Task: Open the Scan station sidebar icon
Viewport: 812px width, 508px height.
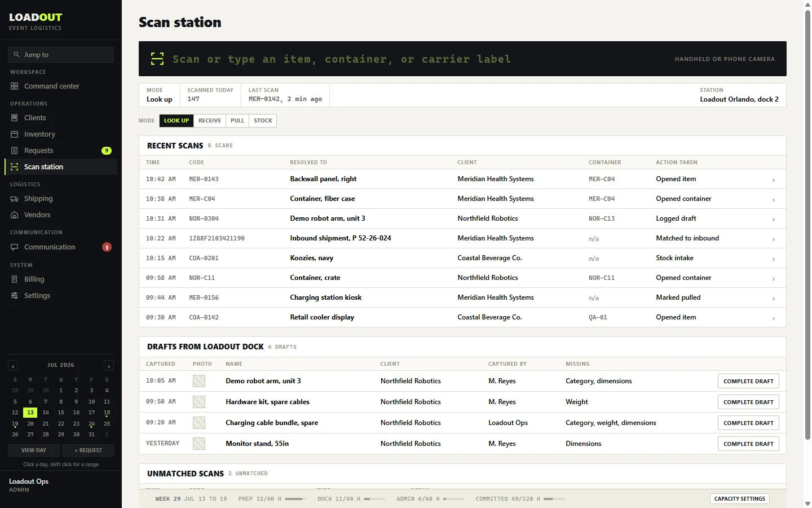Action: pyautogui.click(x=15, y=167)
